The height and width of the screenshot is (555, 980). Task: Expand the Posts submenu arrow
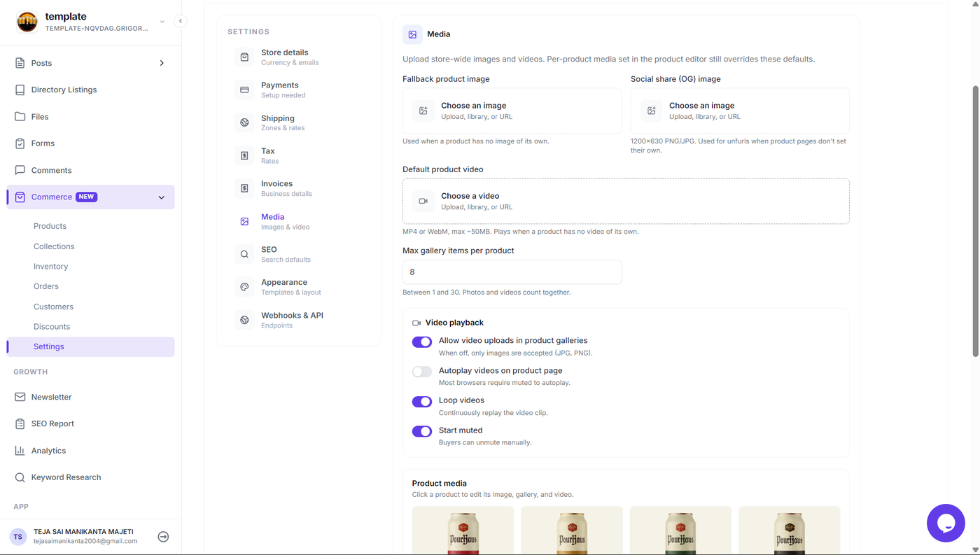pos(162,63)
